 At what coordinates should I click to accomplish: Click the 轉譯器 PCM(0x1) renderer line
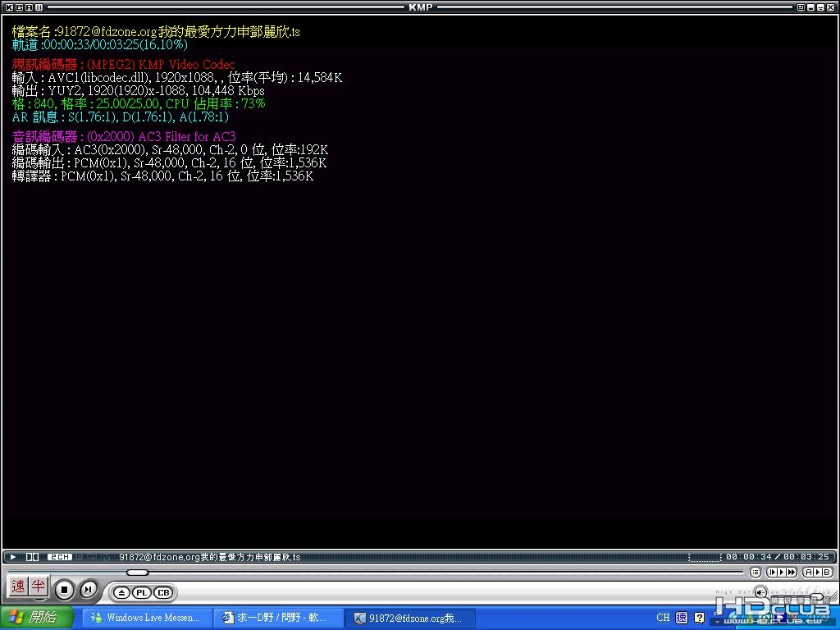pyautogui.click(x=163, y=176)
